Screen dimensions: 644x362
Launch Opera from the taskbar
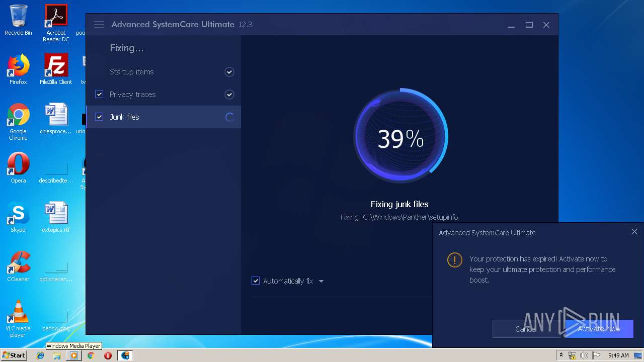pos(108,355)
